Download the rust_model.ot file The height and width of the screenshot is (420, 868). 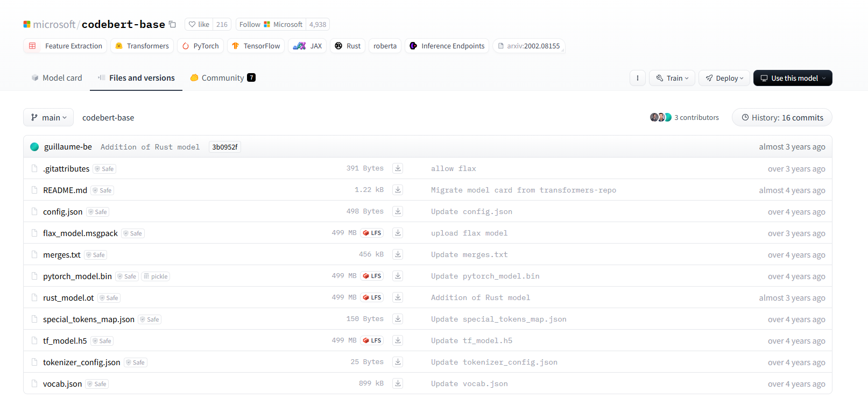pyautogui.click(x=398, y=297)
